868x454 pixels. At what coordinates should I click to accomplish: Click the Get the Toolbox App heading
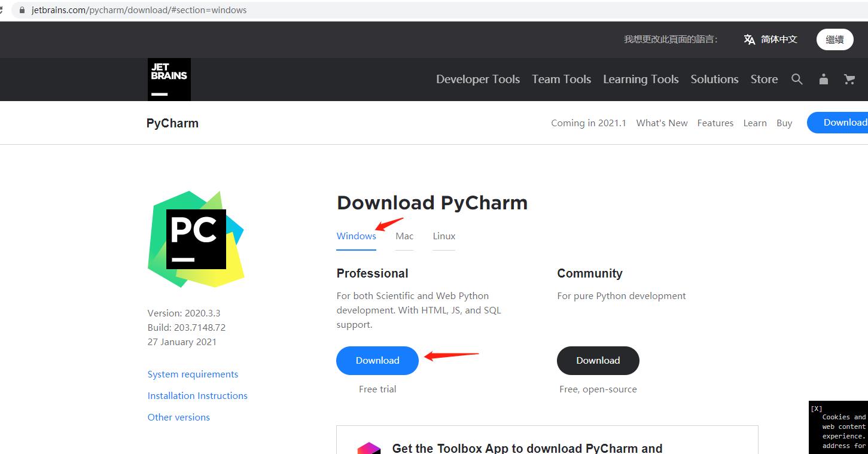(x=527, y=448)
